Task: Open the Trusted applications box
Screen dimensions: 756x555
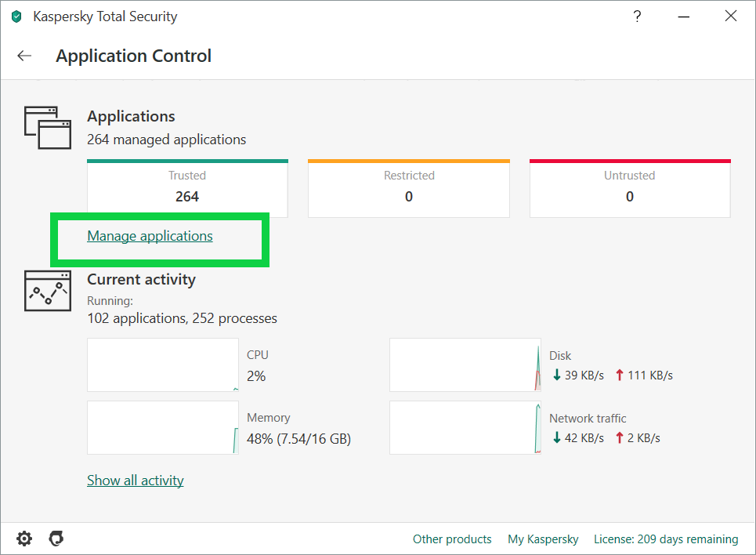Action: coord(187,188)
